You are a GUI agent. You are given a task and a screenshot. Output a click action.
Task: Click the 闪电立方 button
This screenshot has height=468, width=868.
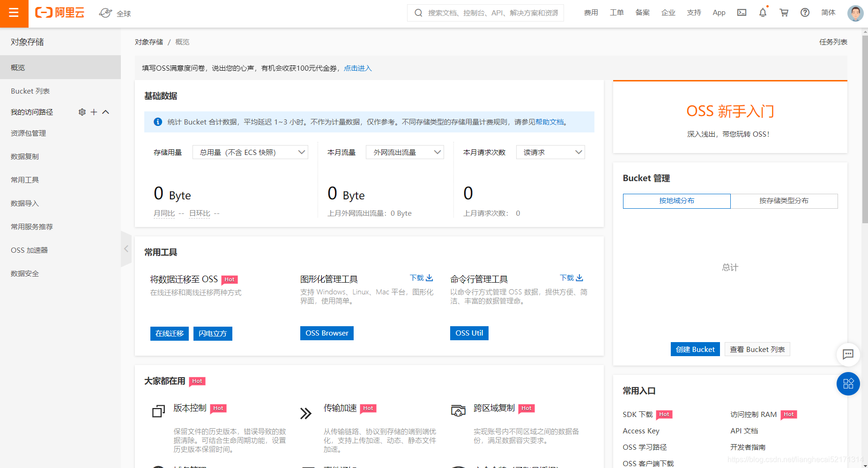point(213,333)
